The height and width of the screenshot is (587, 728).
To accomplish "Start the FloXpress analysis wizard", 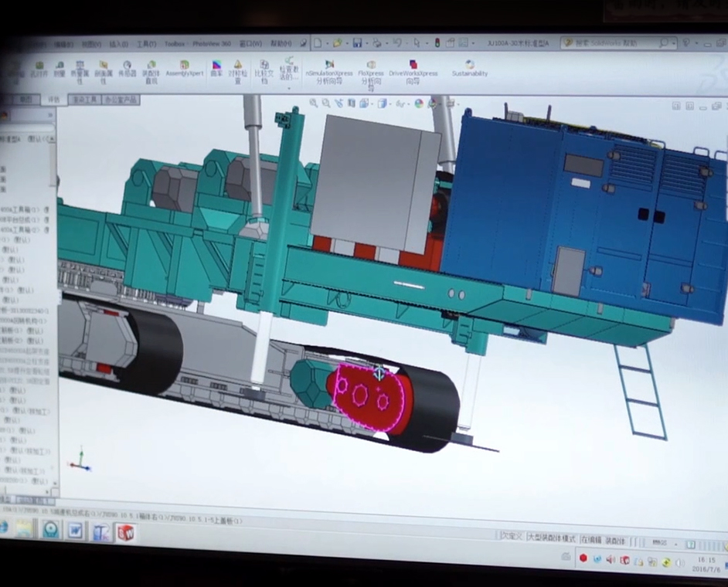I will (x=371, y=75).
